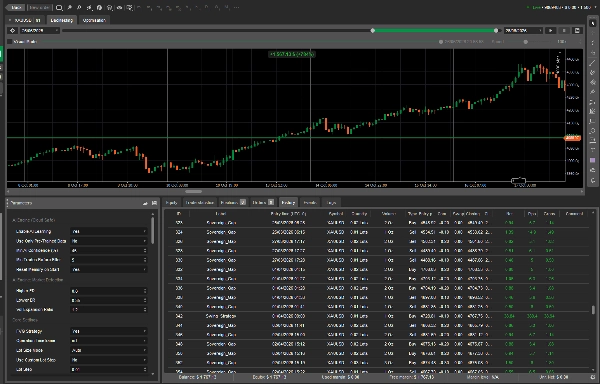Open the timeframe dropdown showing h1
Screen dimensions: 600x384
[109, 341]
